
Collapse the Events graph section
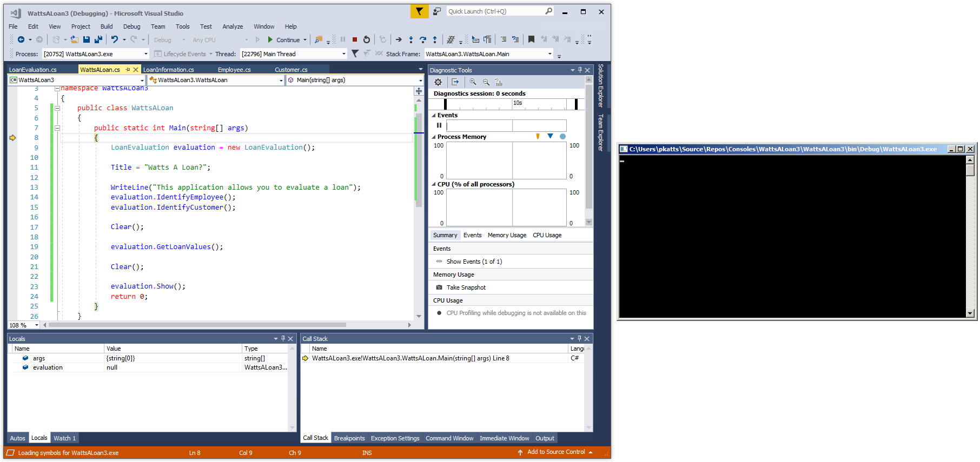tap(433, 115)
